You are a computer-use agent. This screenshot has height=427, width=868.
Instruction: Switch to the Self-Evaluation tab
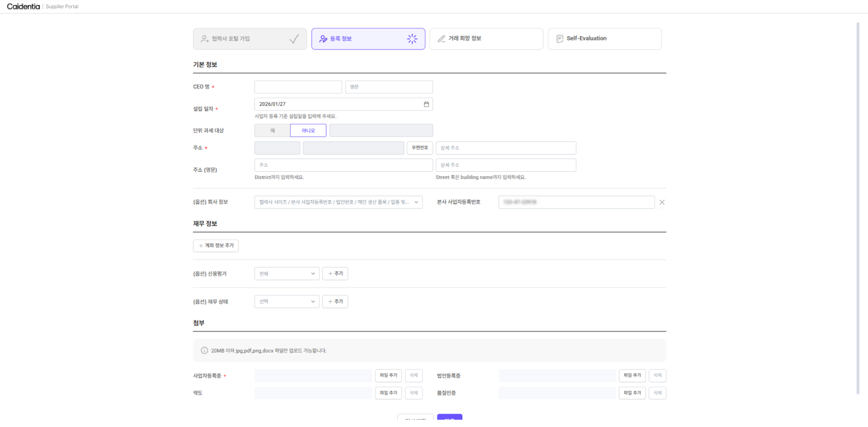coord(604,39)
